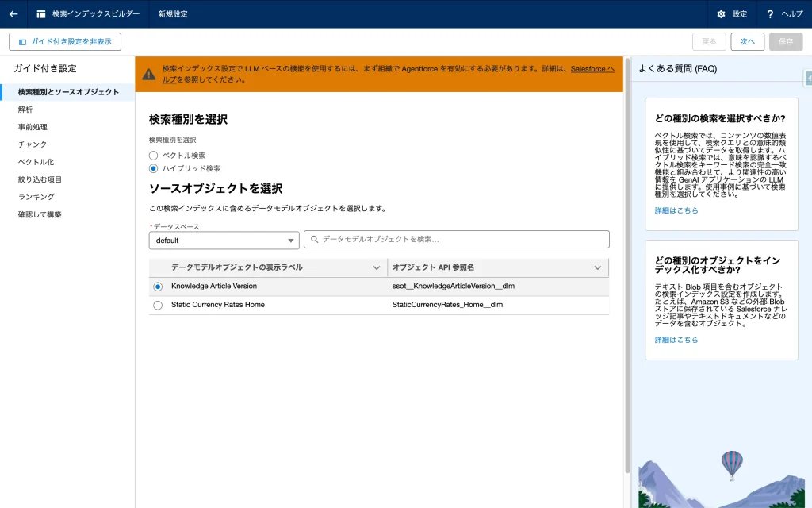This screenshot has height=508, width=812.
Task: Select the Static Currency Rates Home radio
Action: click(158, 305)
